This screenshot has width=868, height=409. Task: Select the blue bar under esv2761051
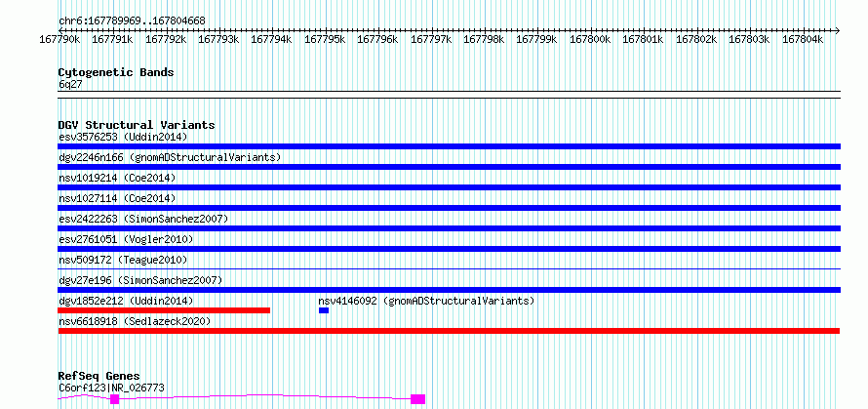[x=450, y=249]
